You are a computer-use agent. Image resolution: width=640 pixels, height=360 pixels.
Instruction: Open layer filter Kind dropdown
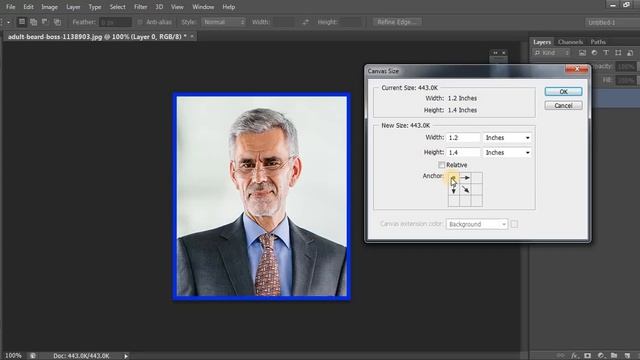click(551, 53)
